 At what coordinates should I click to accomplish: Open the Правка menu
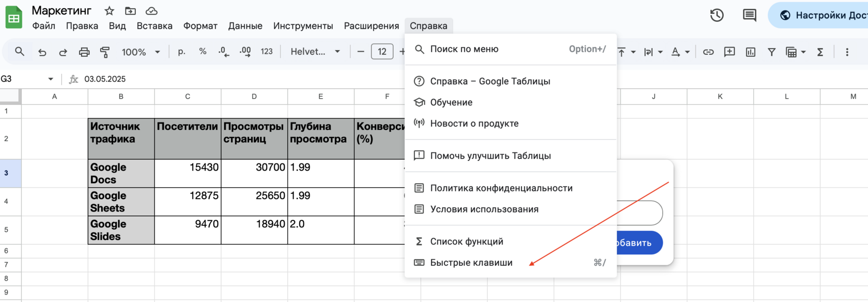pyautogui.click(x=82, y=26)
